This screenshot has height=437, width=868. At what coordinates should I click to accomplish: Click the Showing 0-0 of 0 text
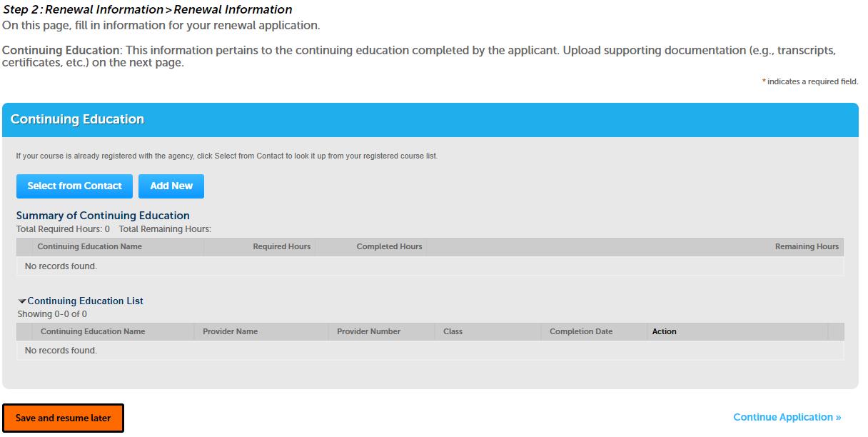point(52,314)
